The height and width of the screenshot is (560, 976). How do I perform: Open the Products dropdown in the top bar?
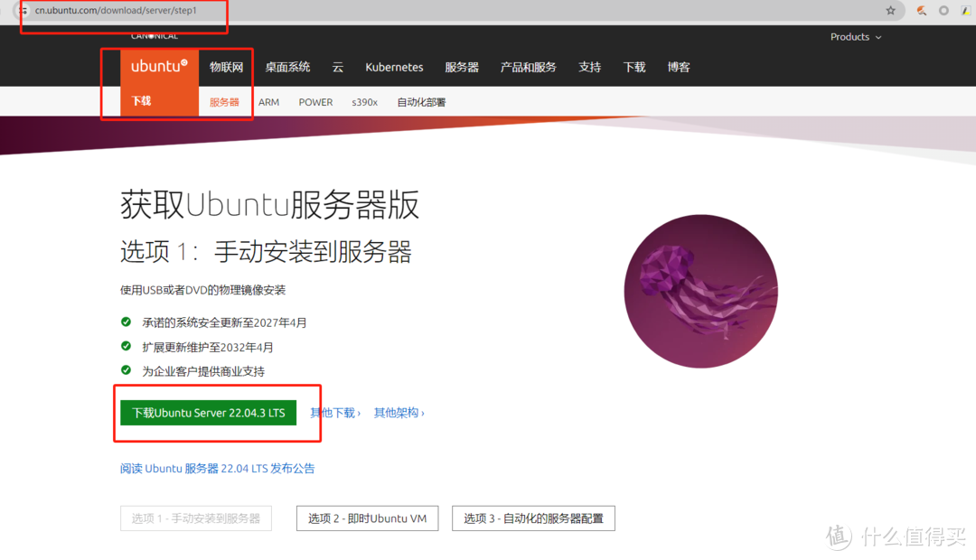[855, 37]
